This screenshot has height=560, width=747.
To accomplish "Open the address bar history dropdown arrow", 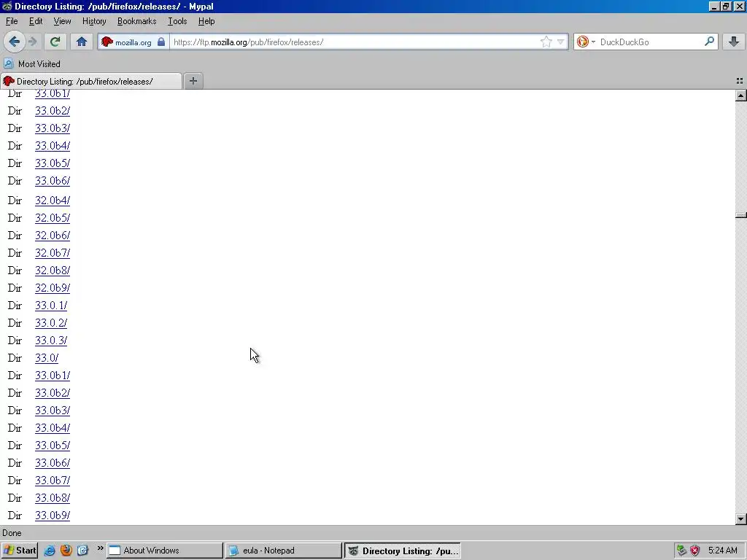I will tap(561, 42).
